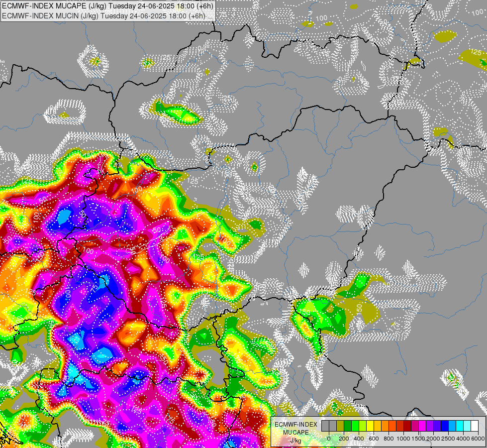487x448 pixels.
Task: Click the J/kg unit label in legend
Action: pyautogui.click(x=295, y=441)
